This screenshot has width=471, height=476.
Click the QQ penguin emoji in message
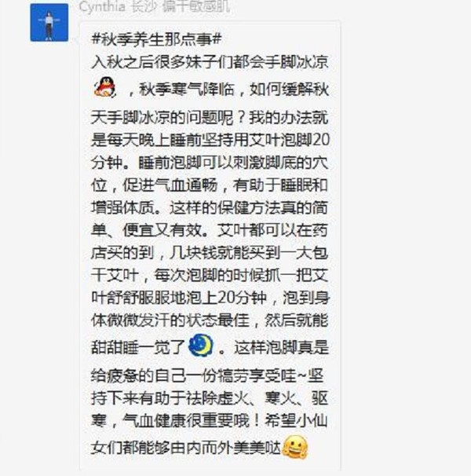coord(104,87)
